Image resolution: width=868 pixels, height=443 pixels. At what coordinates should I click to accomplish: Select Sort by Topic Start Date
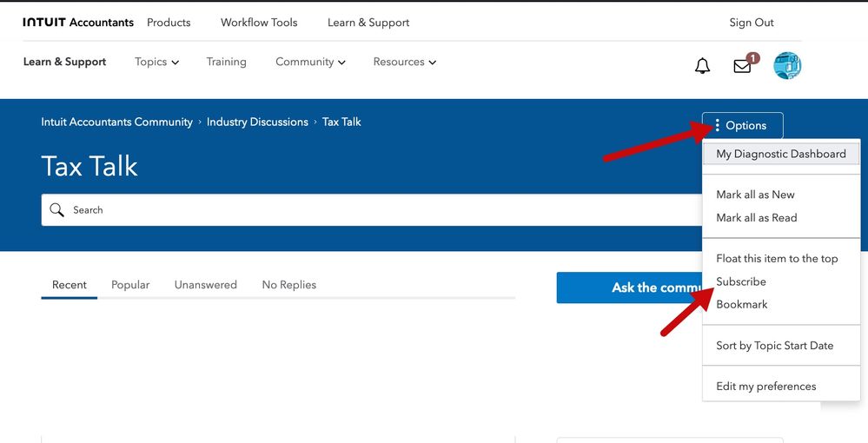775,346
